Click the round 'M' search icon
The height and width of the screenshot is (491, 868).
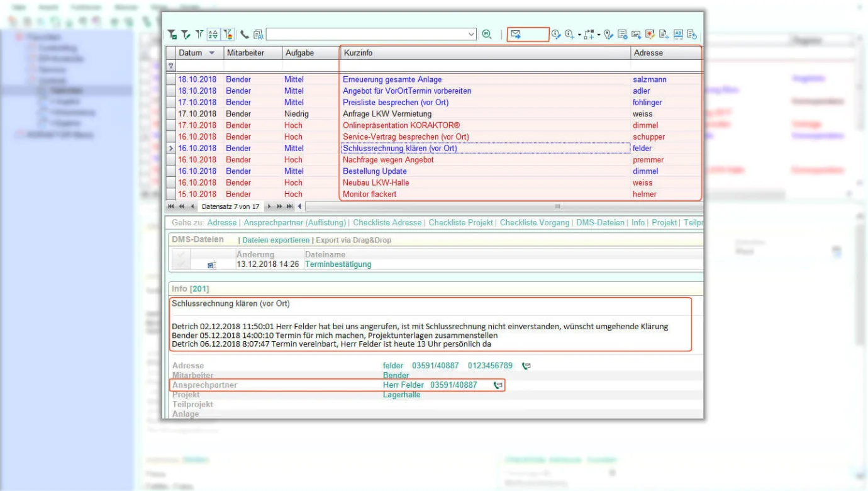pyautogui.click(x=486, y=35)
